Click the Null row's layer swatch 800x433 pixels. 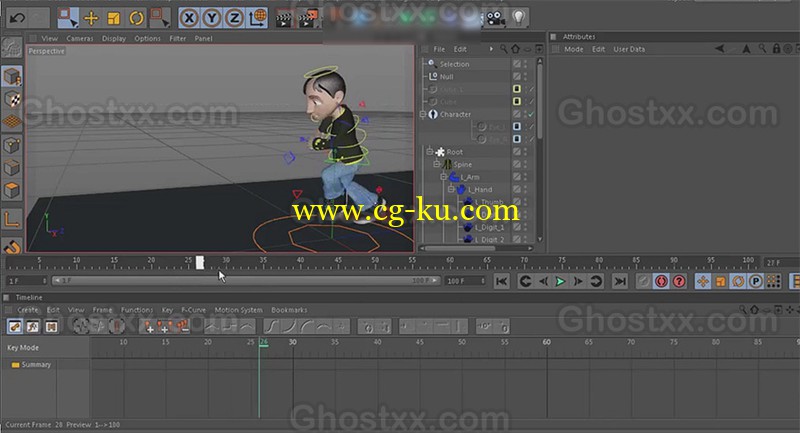click(517, 77)
